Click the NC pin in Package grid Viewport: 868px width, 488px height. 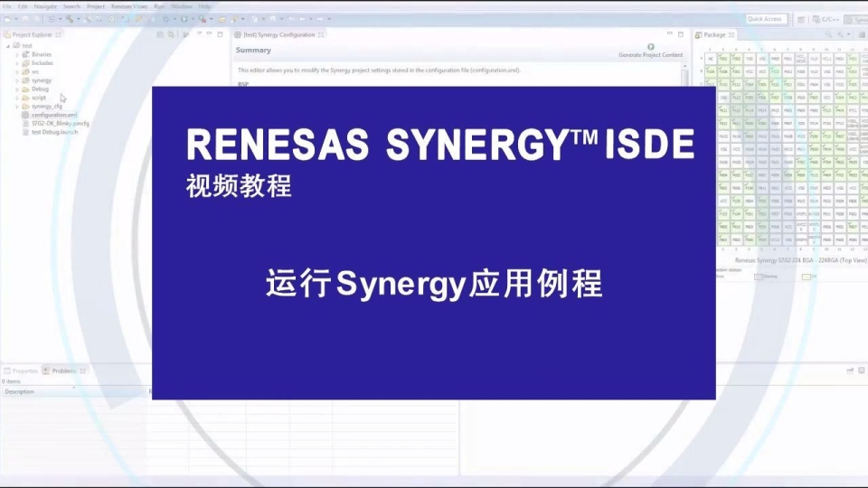pyautogui.click(x=711, y=59)
